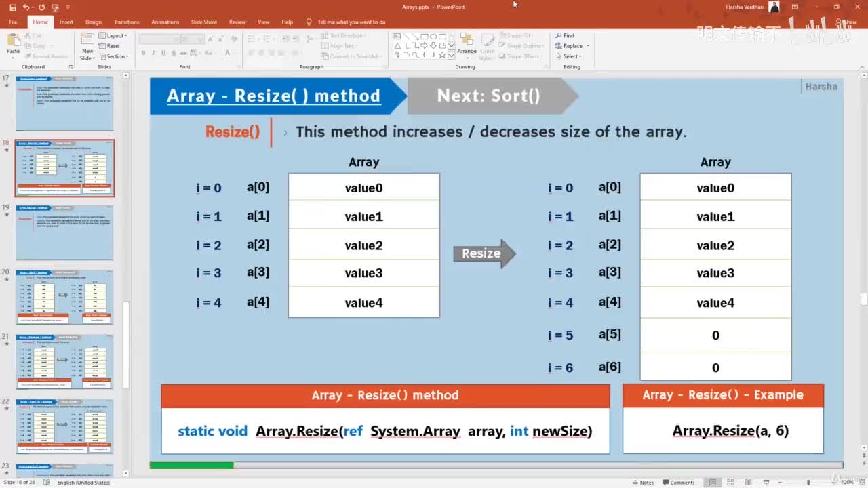Viewport: 868px width, 488px height.
Task: Switch to the Insert tab
Action: [66, 22]
